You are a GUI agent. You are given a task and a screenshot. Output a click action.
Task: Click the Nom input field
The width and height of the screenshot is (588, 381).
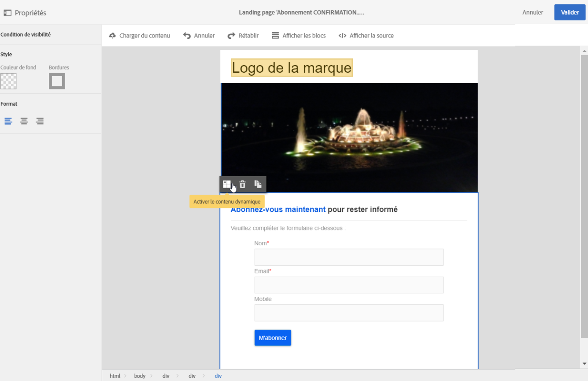(x=349, y=257)
